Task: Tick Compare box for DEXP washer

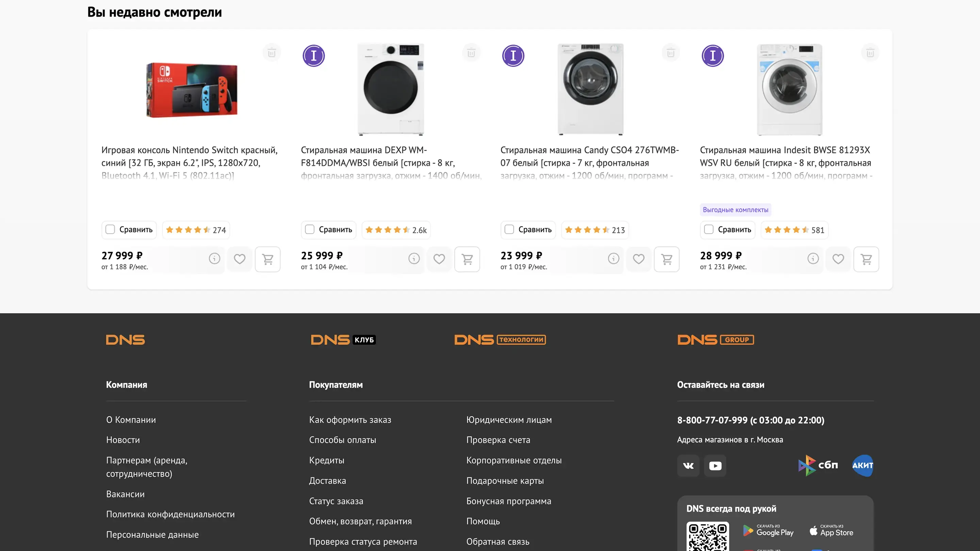Action: [310, 230]
